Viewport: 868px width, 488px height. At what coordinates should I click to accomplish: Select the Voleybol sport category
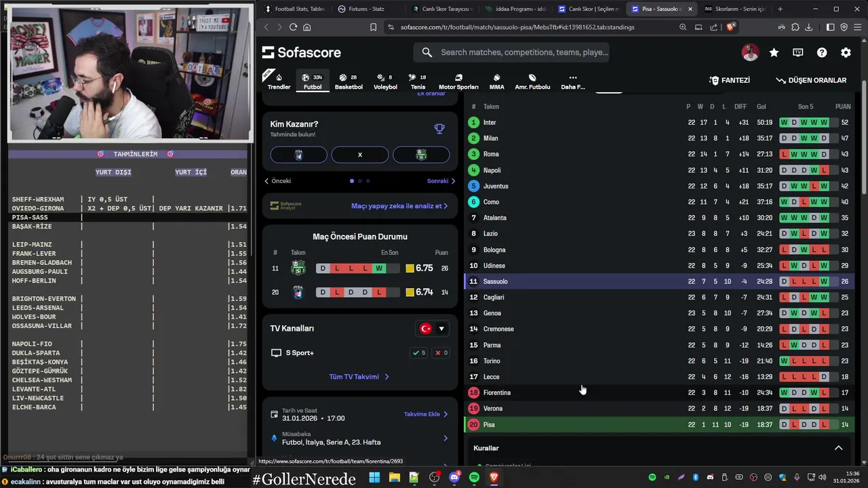click(x=385, y=81)
